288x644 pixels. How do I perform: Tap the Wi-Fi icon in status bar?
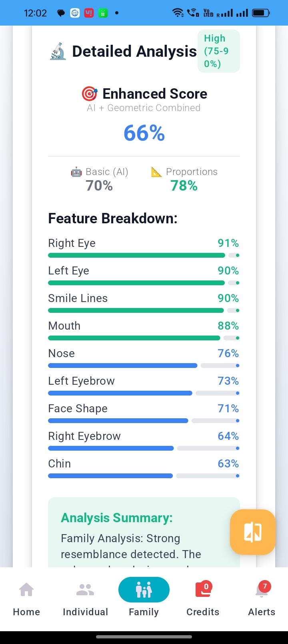point(178,13)
